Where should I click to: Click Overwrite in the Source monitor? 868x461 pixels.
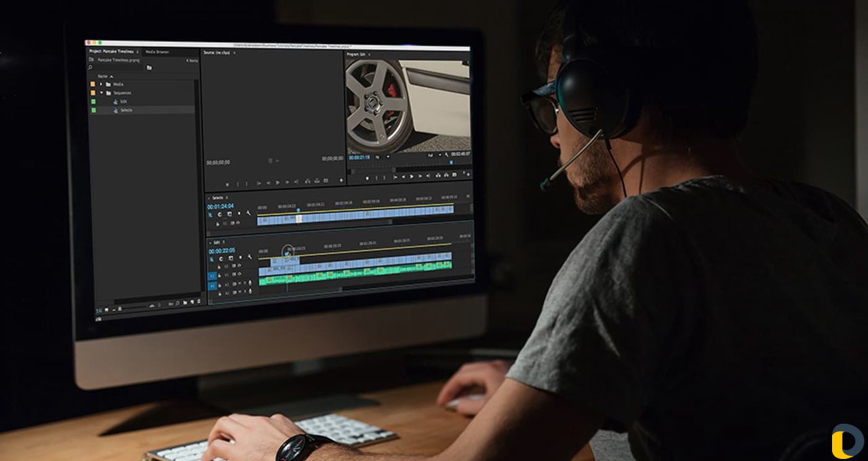click(x=317, y=181)
